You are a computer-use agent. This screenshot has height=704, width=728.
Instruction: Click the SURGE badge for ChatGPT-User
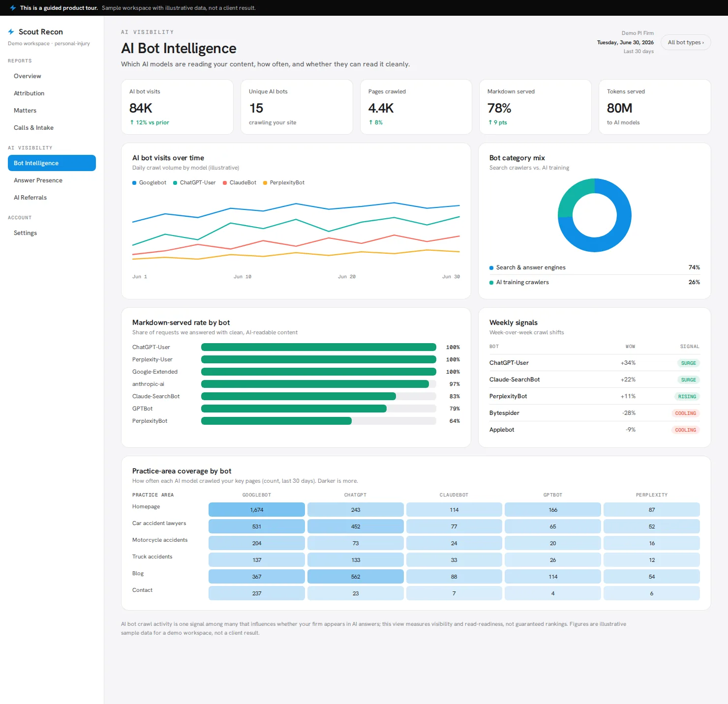pos(688,363)
